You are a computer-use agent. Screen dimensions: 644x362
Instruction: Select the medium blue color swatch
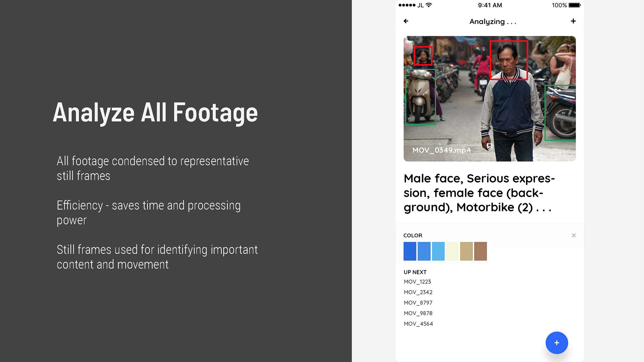(x=424, y=251)
